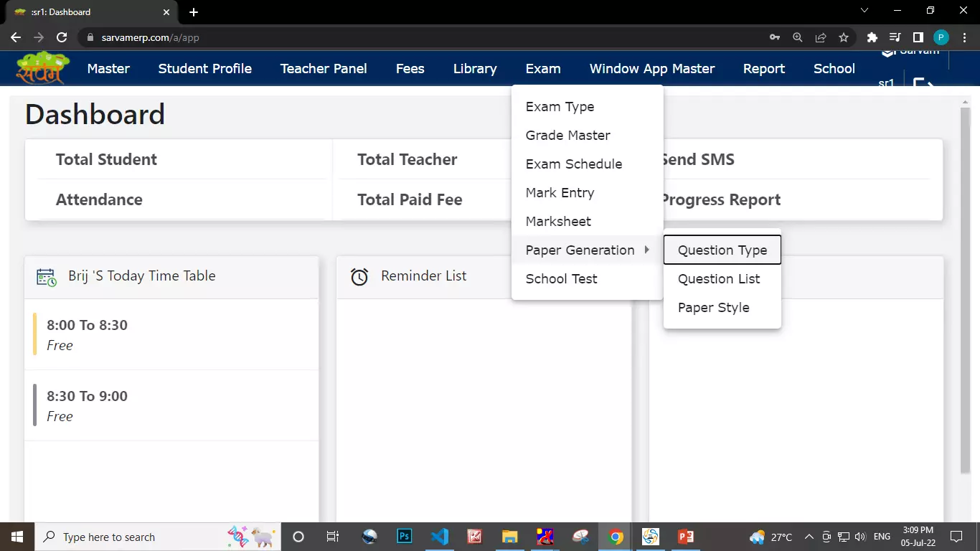980x551 pixels.
Task: Open the Chrome extensions puzzle icon
Action: (872, 37)
